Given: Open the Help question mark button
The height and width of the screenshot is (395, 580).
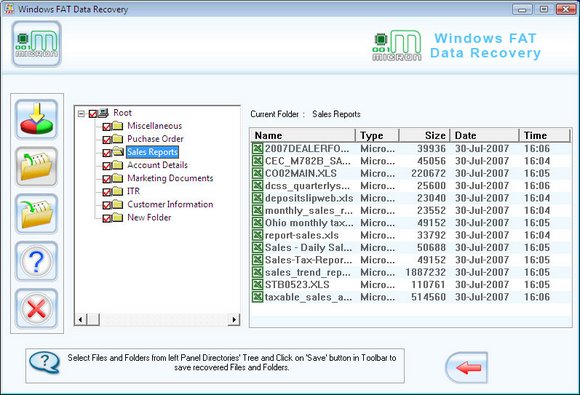Looking at the screenshot, I should tap(36, 261).
